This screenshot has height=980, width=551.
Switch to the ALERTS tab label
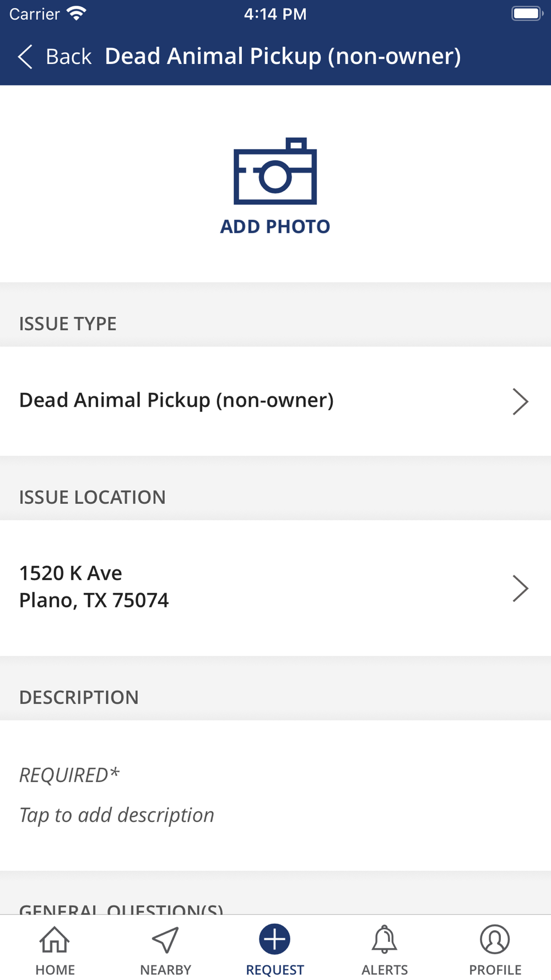click(385, 970)
